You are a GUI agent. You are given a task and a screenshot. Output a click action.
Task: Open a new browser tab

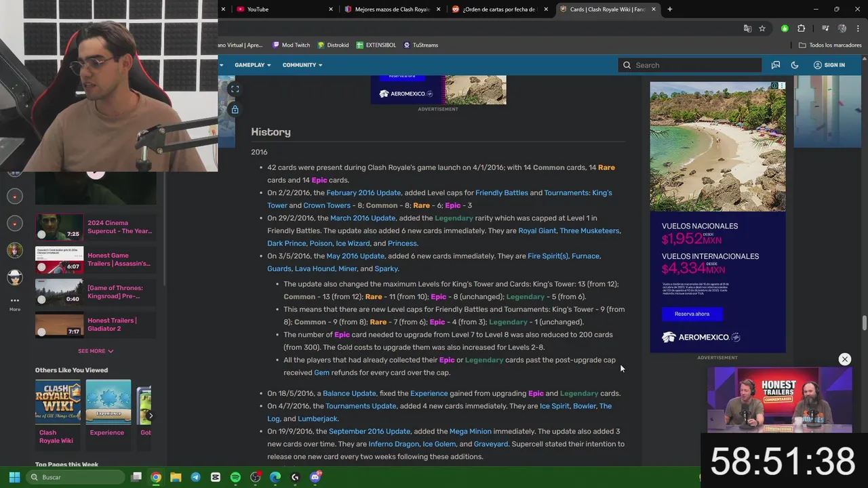(x=669, y=9)
